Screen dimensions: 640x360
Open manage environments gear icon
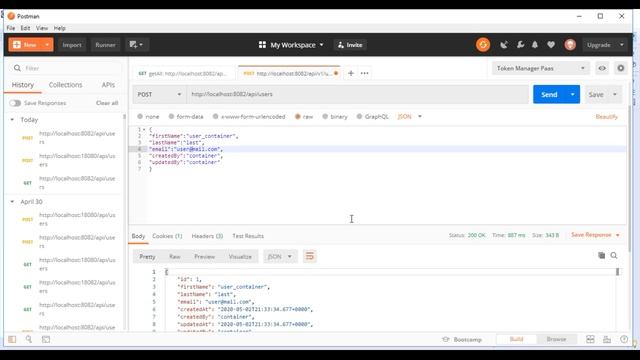[620, 68]
